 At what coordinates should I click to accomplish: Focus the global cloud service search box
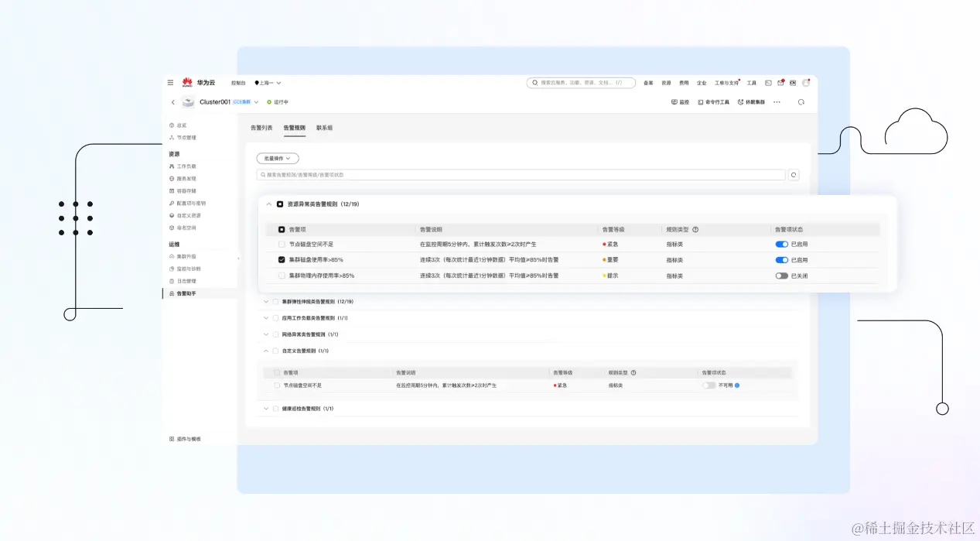tap(581, 83)
